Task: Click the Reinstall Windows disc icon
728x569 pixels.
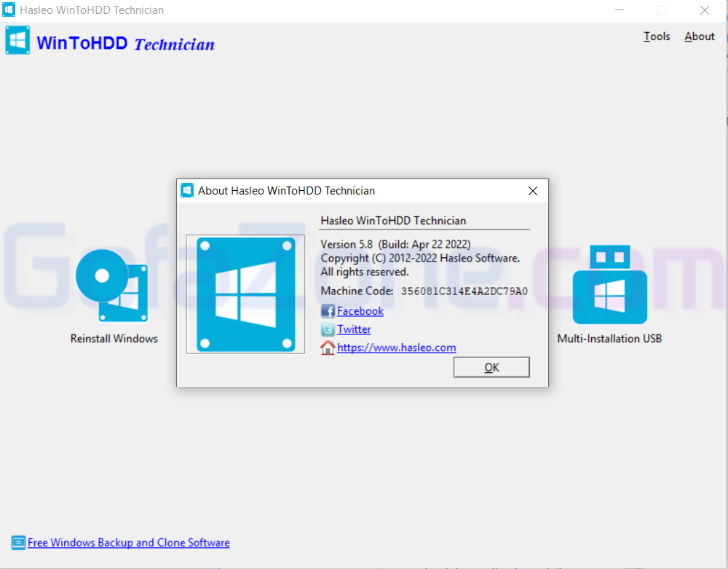Action: (x=111, y=286)
